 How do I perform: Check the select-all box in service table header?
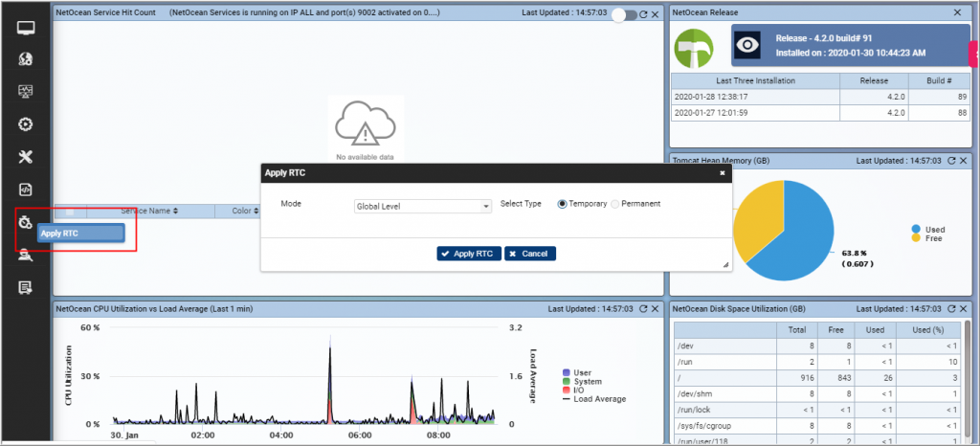[70, 212]
